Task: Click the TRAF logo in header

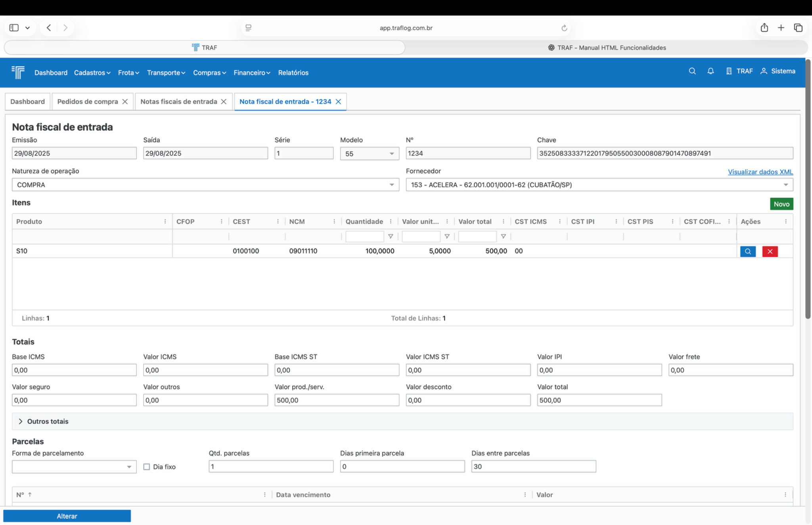Action: tap(18, 72)
